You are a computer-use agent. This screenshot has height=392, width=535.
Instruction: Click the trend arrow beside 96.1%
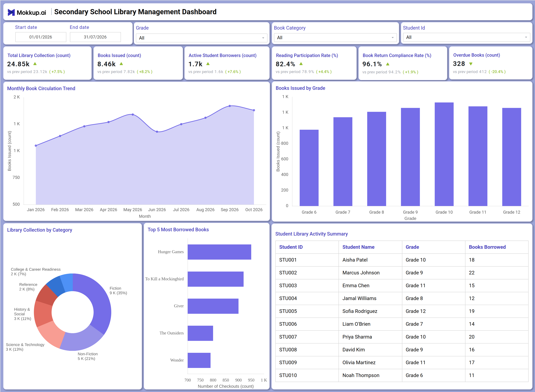point(388,64)
